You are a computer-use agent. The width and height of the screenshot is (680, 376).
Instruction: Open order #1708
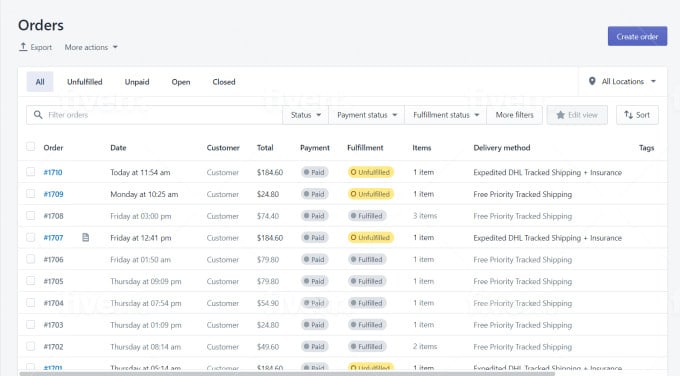coord(53,216)
